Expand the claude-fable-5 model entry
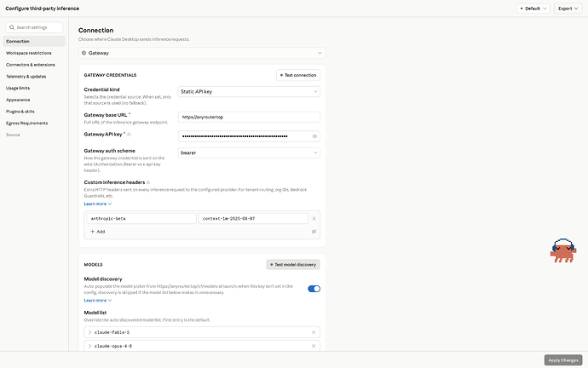The width and height of the screenshot is (588, 368). pos(89,332)
